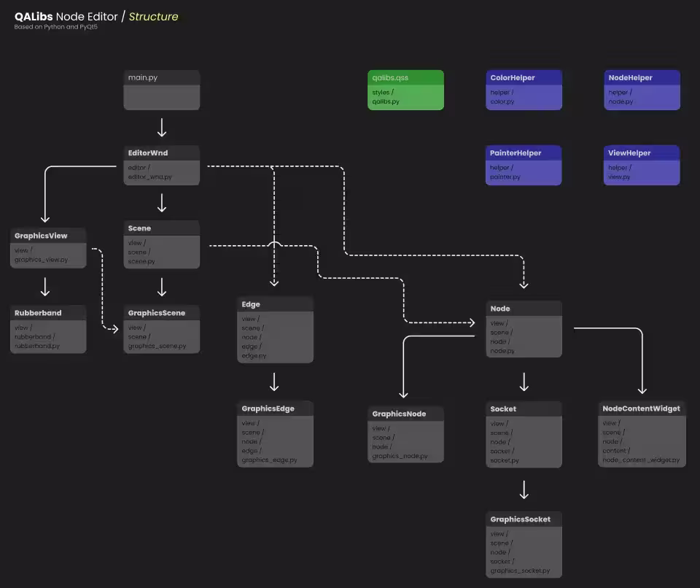700x588 pixels.
Task: Click the 'view.py' file name in ViewHelper
Action: click(x=619, y=177)
